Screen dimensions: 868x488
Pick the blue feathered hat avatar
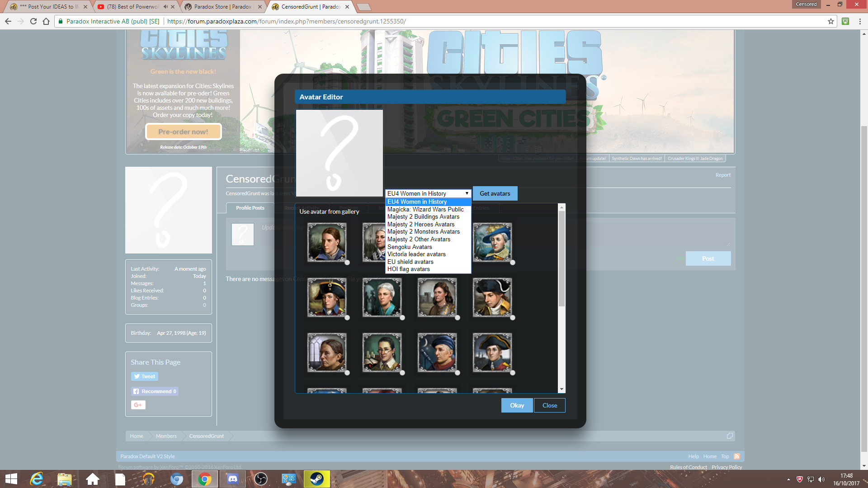[x=492, y=242]
